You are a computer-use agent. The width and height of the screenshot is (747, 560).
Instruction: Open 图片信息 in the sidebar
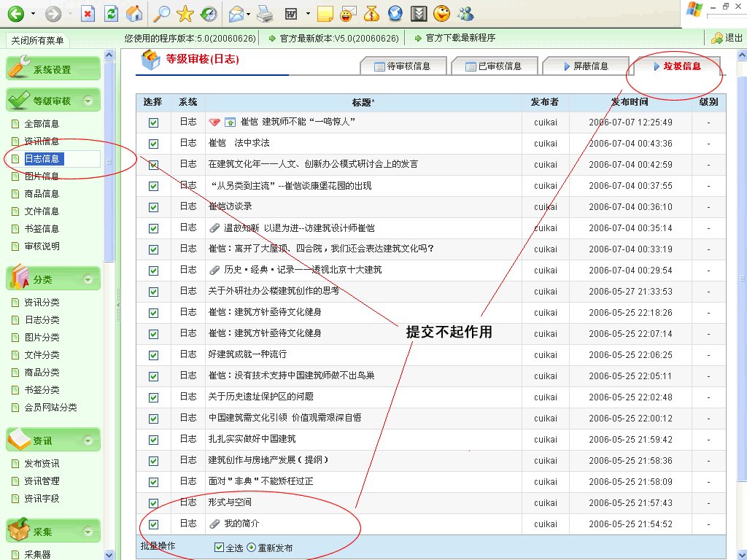coord(42,176)
